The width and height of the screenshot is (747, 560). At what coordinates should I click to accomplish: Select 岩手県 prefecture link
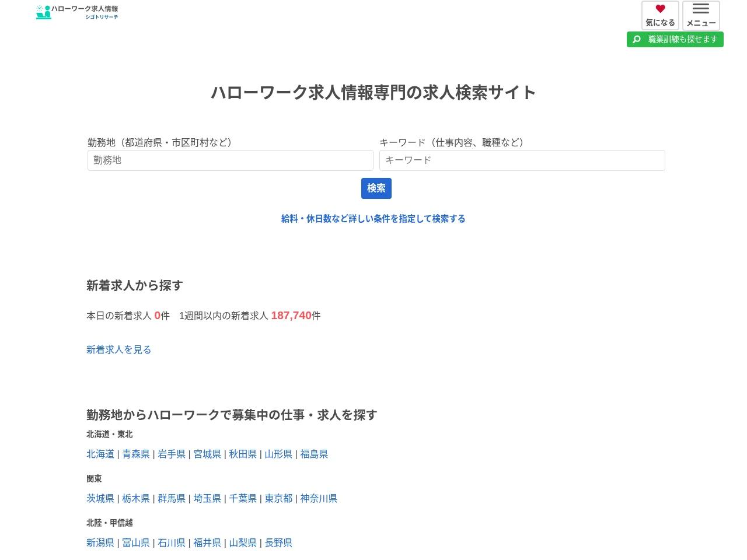coord(172,454)
